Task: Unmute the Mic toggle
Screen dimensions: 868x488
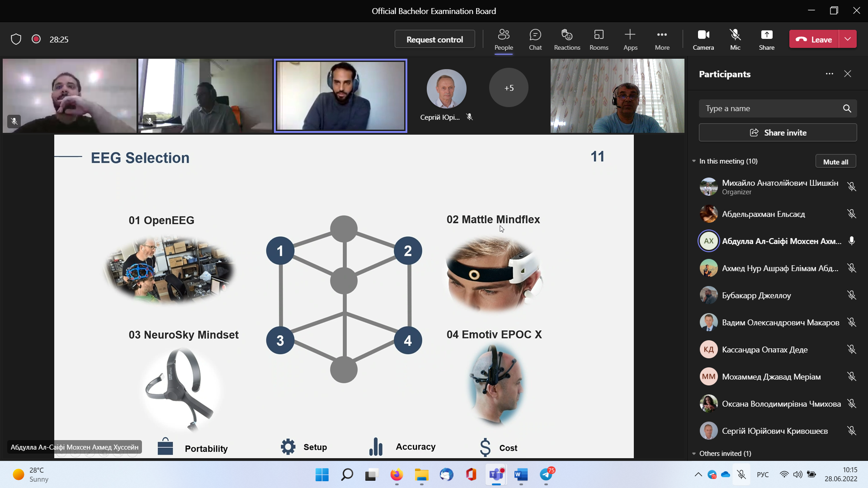Action: tap(735, 35)
